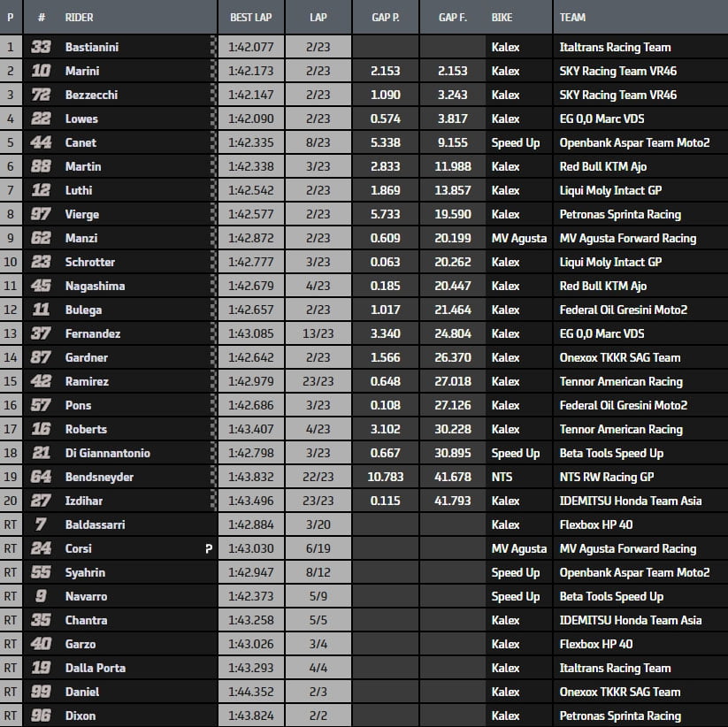
Task: Click the RIDER column header
Action: pyautogui.click(x=80, y=17)
